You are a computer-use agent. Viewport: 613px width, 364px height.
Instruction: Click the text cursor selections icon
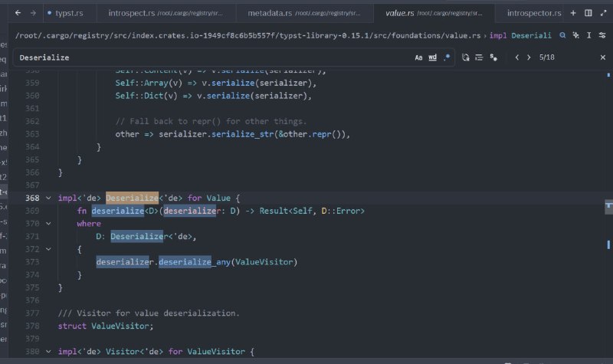click(x=588, y=35)
